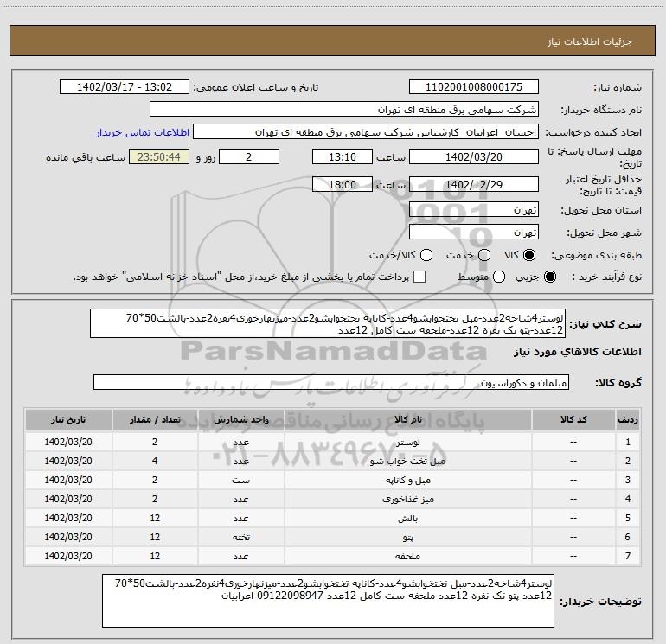Select the خدمت radio button

tap(484, 255)
